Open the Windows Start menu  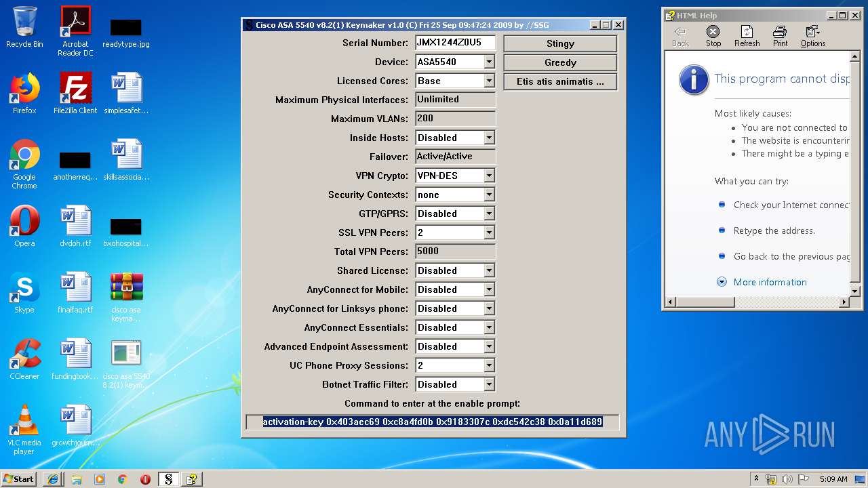point(19,479)
